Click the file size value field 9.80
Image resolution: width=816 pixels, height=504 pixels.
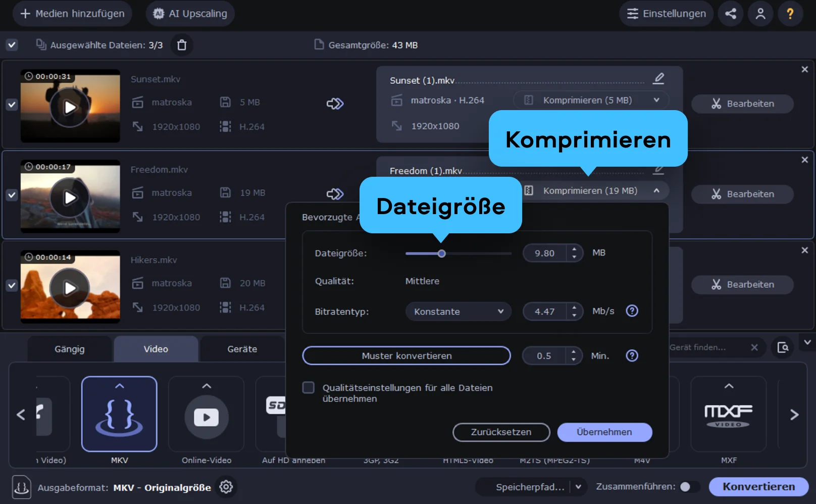(x=545, y=253)
